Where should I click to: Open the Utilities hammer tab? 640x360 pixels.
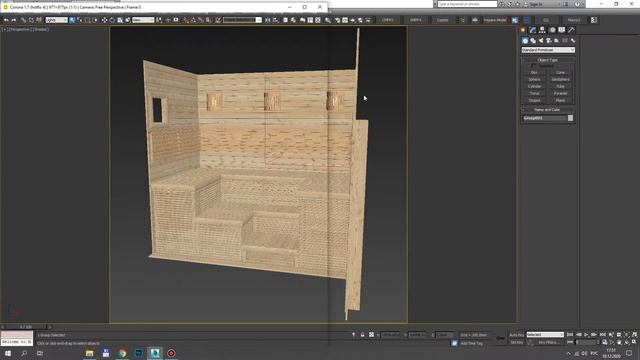[571, 30]
